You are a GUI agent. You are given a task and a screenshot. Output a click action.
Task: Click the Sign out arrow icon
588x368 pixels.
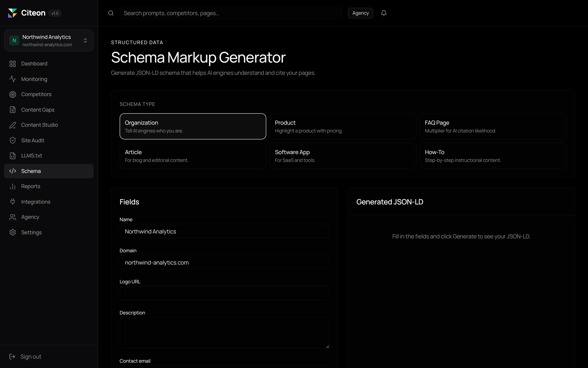pyautogui.click(x=12, y=357)
